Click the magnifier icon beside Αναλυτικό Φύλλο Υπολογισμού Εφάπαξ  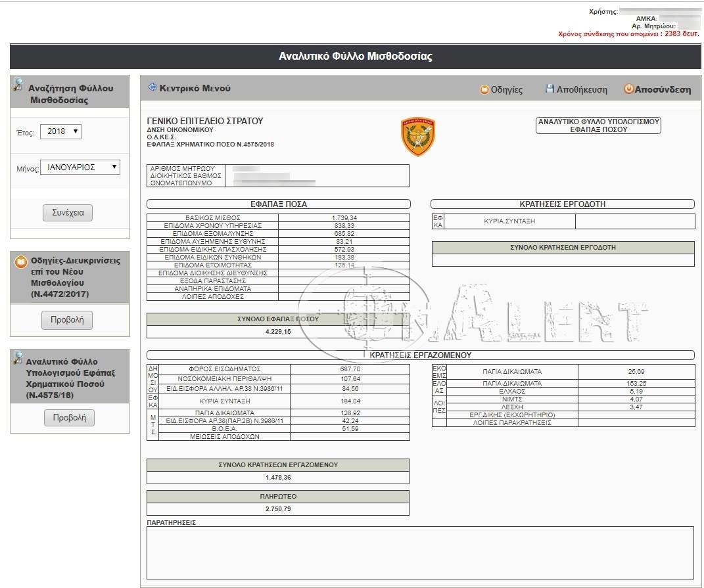(18, 358)
